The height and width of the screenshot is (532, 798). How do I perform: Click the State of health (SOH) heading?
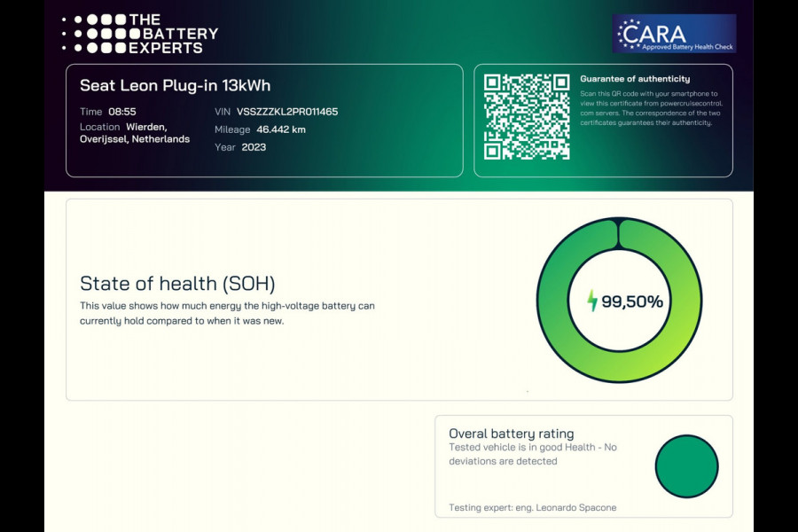pos(177,284)
